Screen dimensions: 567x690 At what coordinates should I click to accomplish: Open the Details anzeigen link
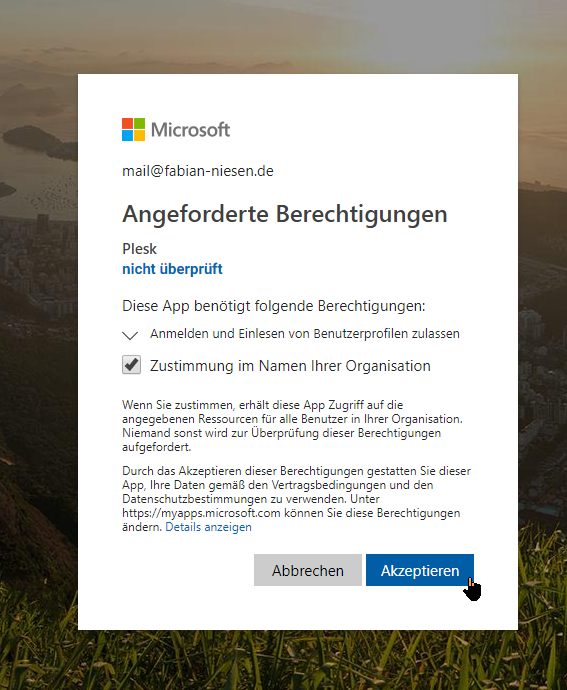(208, 527)
